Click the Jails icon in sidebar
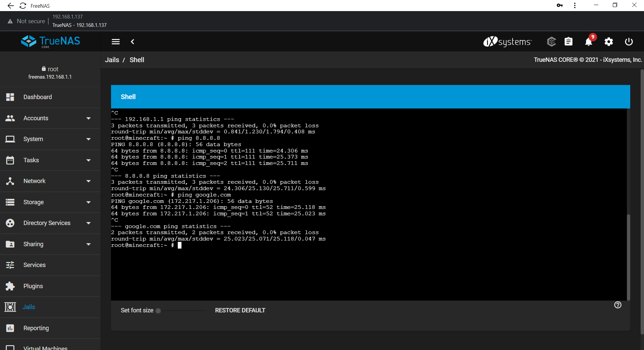 [x=10, y=307]
